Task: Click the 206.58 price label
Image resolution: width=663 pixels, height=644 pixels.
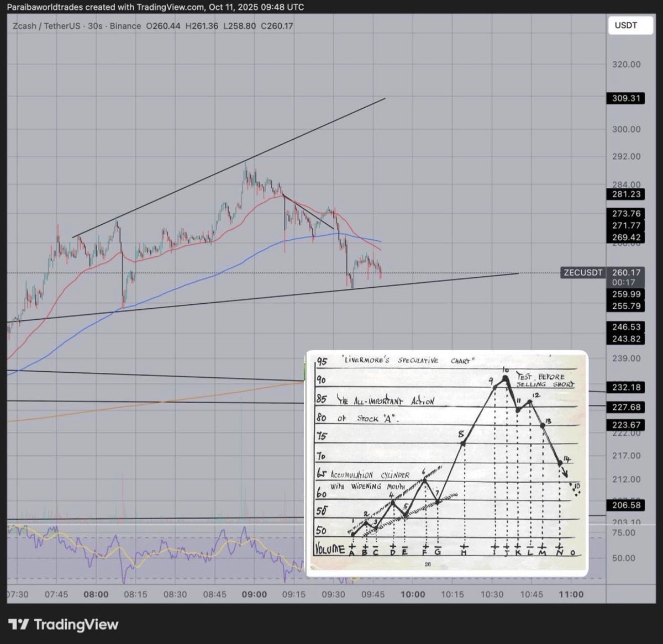Action: click(626, 505)
